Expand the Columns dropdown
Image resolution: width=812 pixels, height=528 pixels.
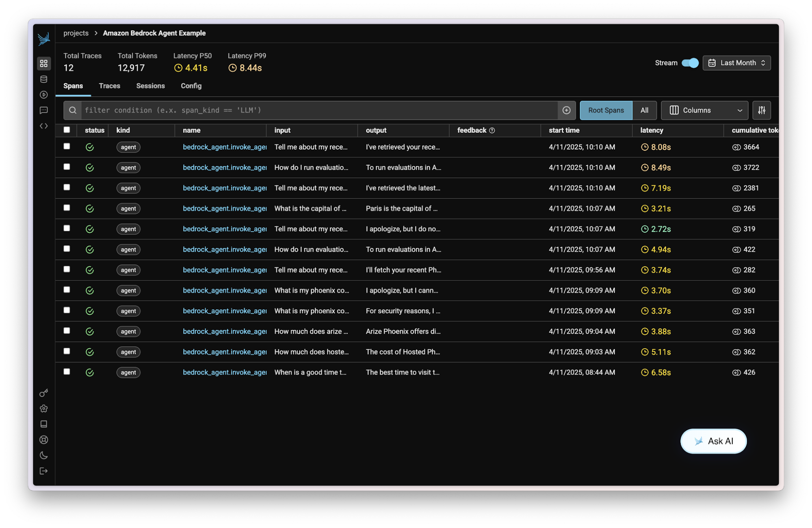click(704, 110)
